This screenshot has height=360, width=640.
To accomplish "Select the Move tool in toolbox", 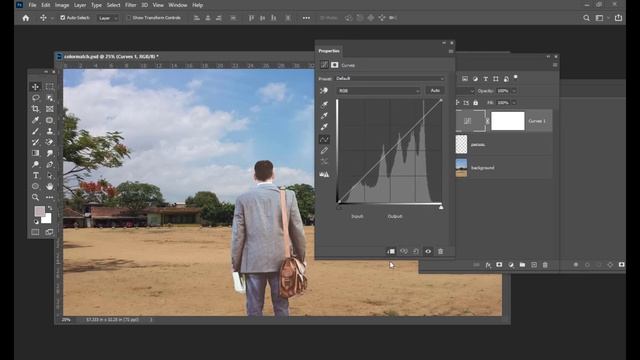I will pyautogui.click(x=36, y=87).
